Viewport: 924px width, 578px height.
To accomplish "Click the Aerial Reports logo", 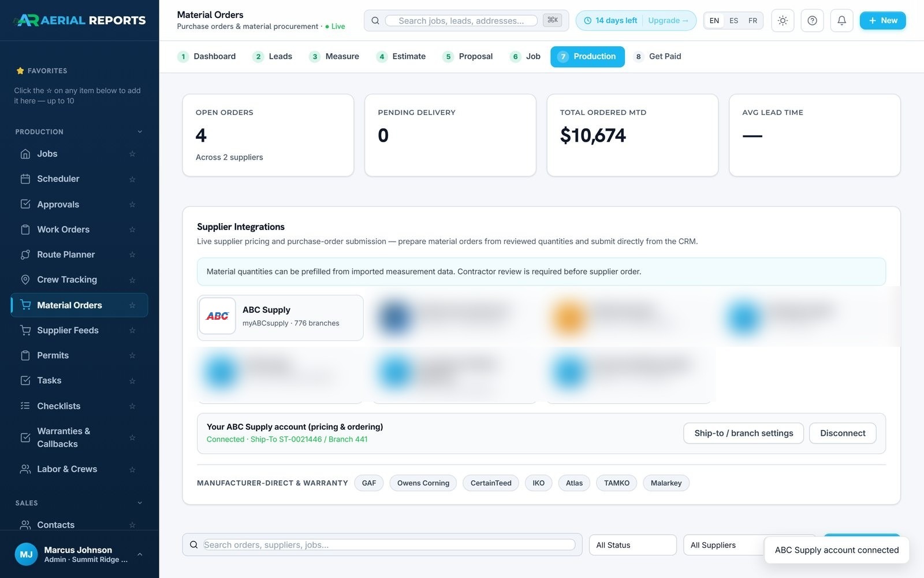I will click(x=80, y=20).
